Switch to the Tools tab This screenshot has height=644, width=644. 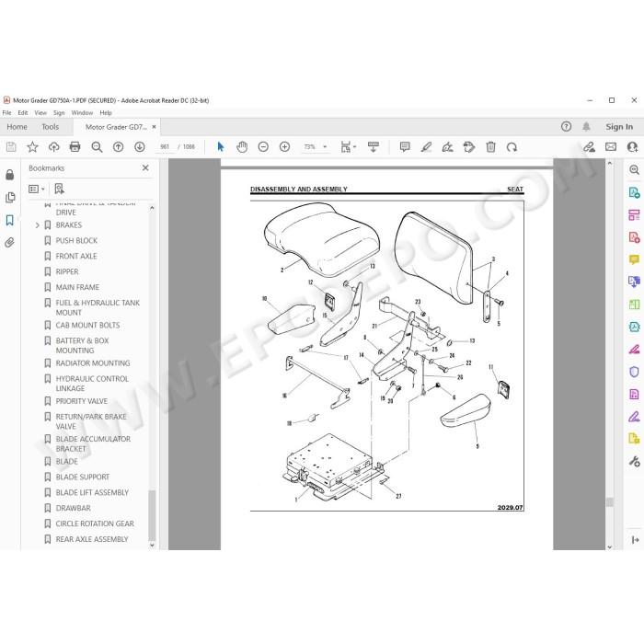(x=50, y=127)
